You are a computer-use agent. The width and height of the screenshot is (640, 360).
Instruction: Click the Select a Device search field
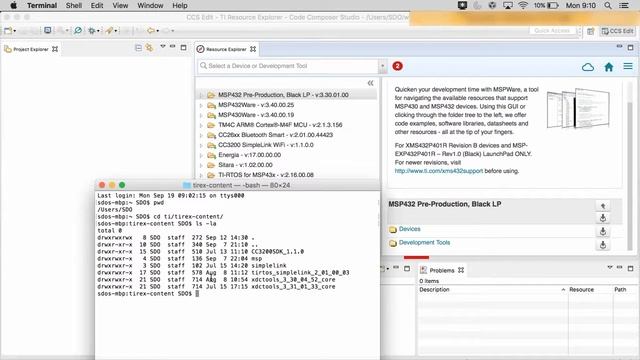tap(289, 66)
